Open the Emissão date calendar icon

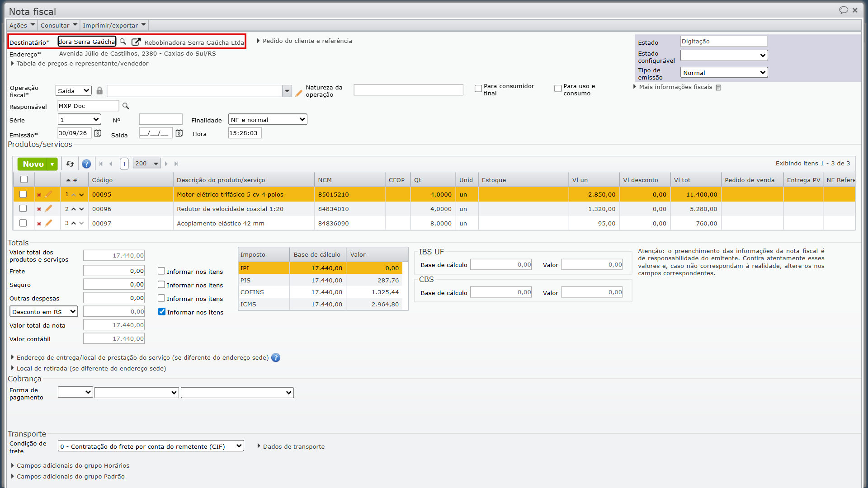pyautogui.click(x=98, y=133)
